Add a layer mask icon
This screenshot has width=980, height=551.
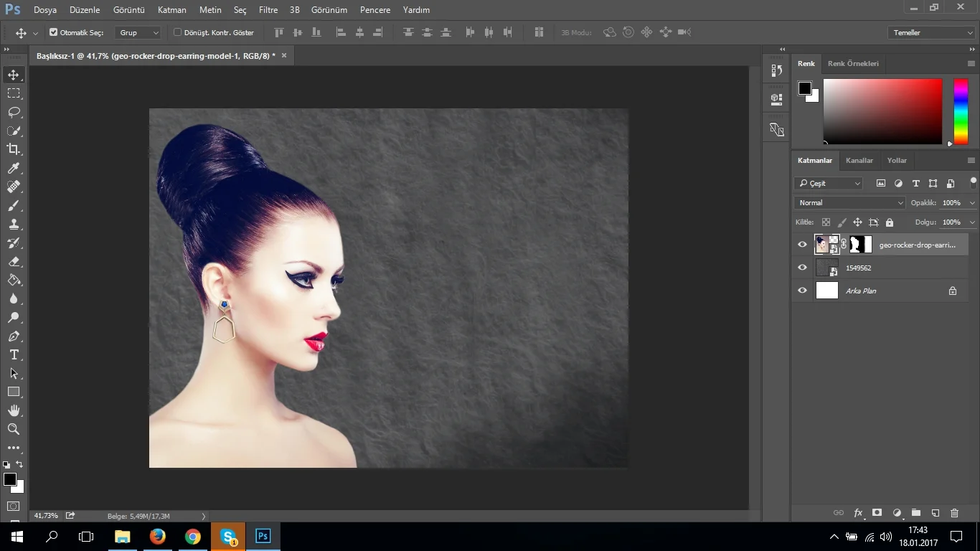pyautogui.click(x=877, y=513)
